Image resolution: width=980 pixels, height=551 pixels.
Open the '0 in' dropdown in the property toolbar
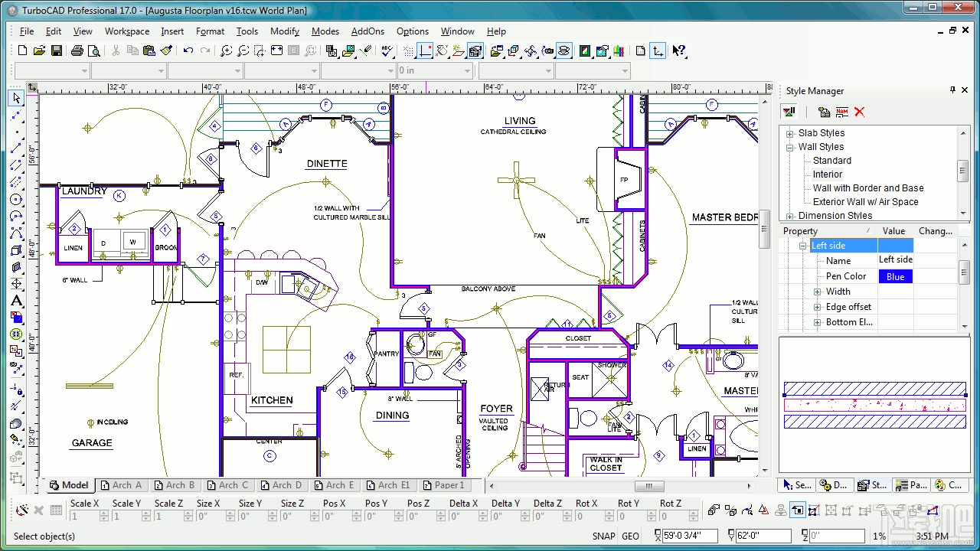tap(467, 71)
